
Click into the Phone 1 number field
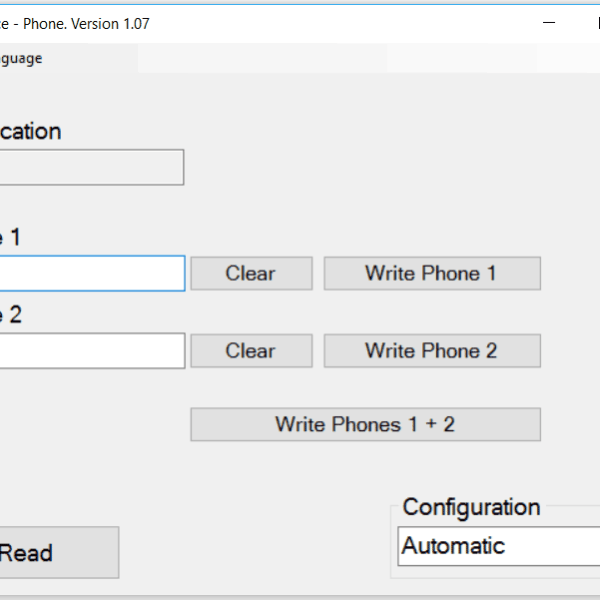(92, 274)
